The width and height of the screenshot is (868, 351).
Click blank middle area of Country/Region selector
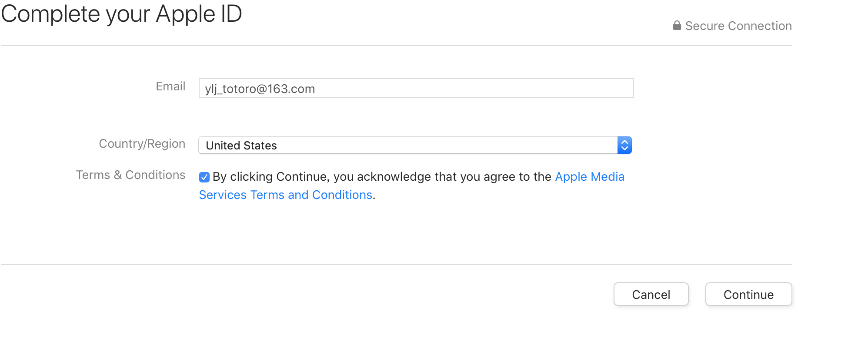click(435, 145)
